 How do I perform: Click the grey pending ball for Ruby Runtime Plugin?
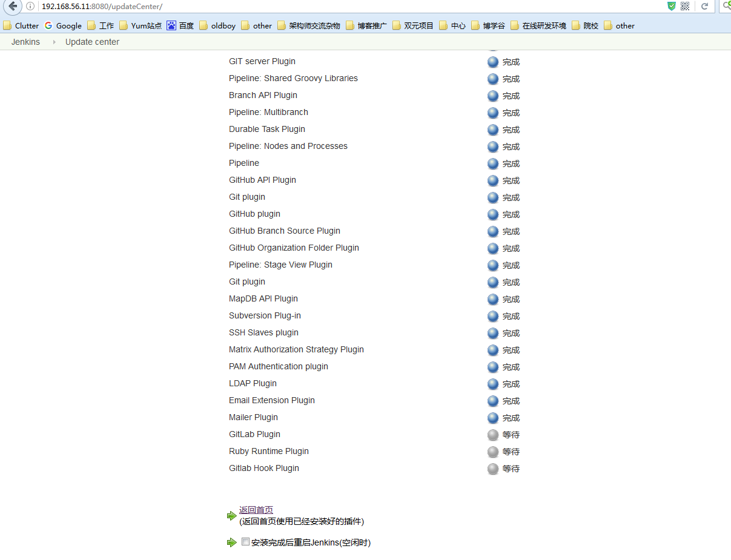point(493,452)
